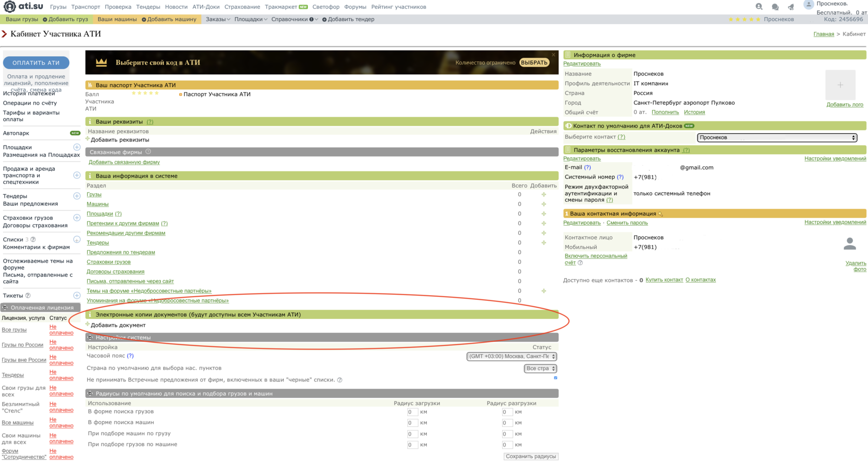This screenshot has height=463, width=868.
Task: Expand the Заказы menu
Action: (x=218, y=19)
